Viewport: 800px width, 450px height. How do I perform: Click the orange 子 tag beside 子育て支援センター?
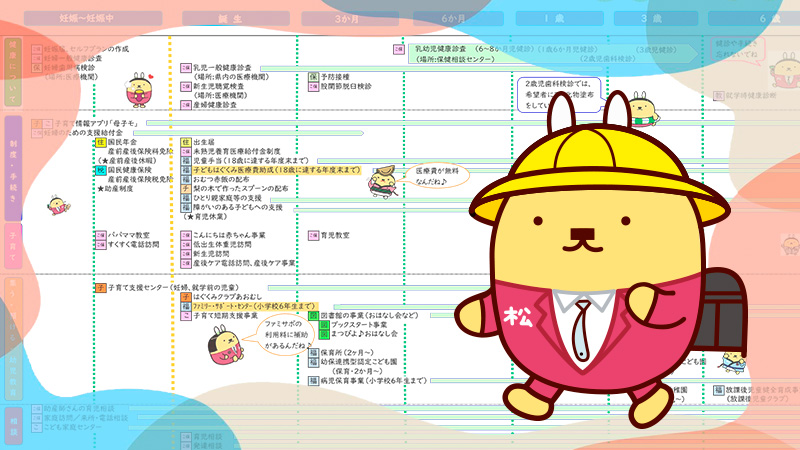click(x=101, y=288)
